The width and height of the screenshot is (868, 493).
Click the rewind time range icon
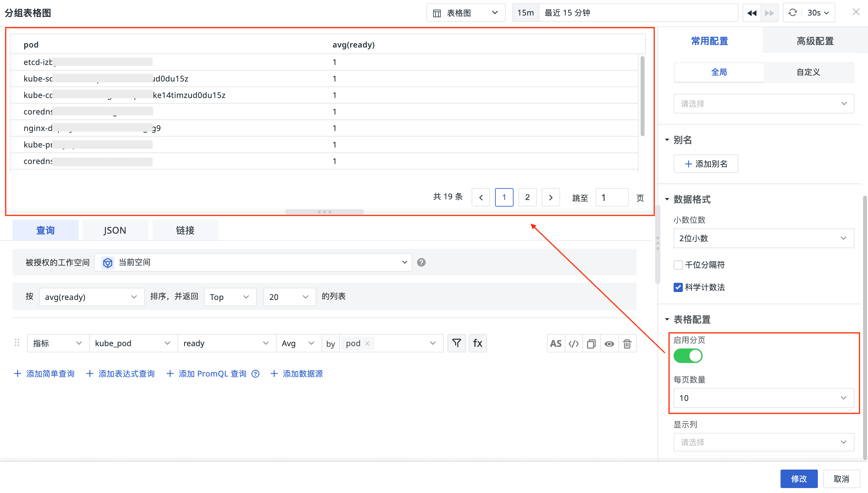(751, 13)
